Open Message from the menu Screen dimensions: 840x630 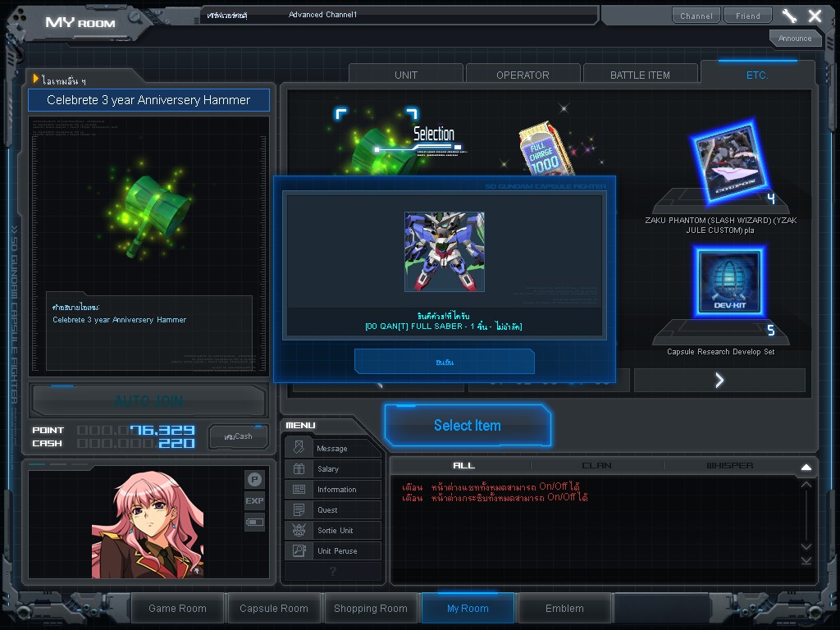point(333,449)
